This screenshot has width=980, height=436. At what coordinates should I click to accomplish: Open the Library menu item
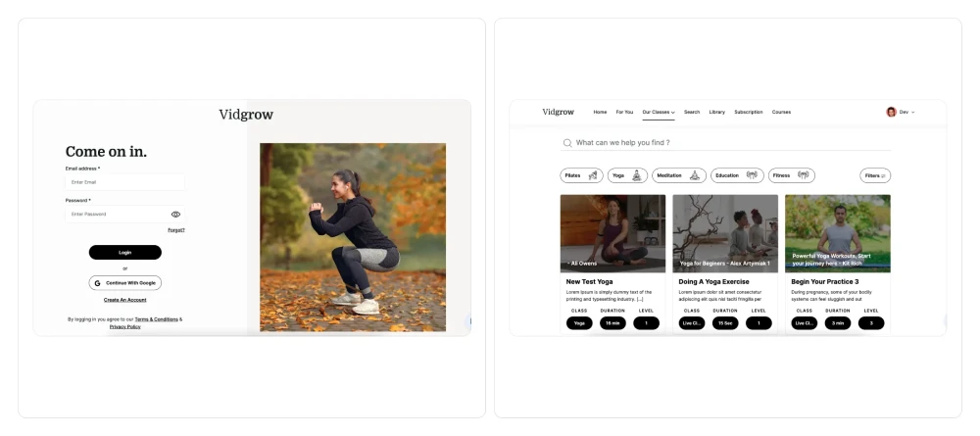click(x=717, y=112)
